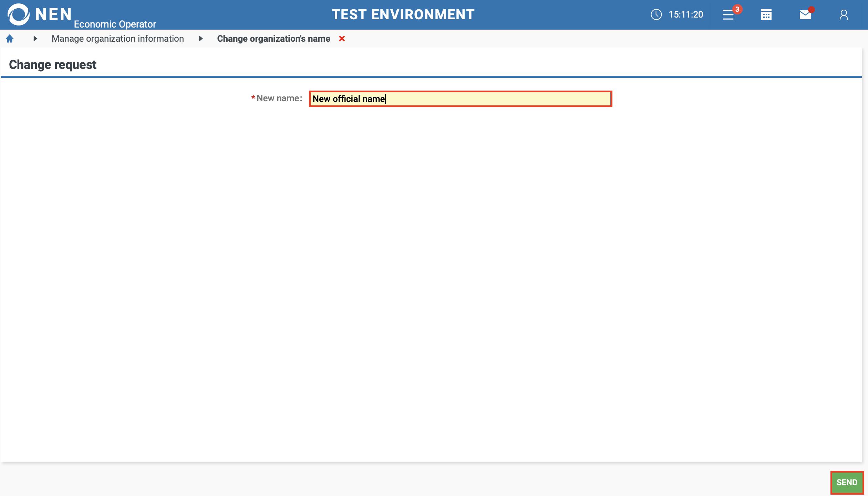The image size is (868, 496).
Task: Expand arrow before Change organization's name
Action: point(201,39)
